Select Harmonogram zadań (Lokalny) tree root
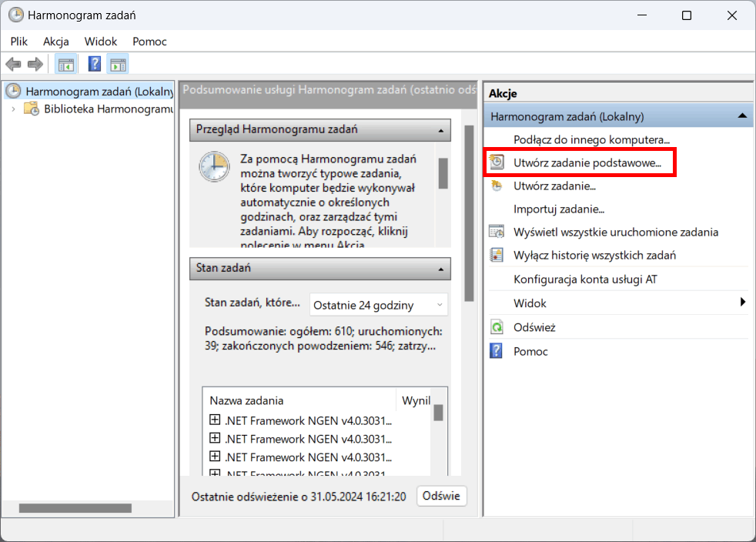The image size is (756, 542). pyautogui.click(x=99, y=92)
